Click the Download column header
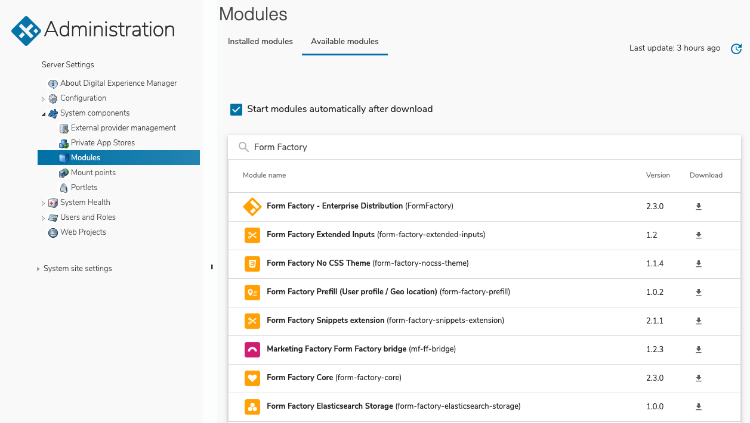Image resolution: width=750 pixels, height=423 pixels. [x=706, y=176]
